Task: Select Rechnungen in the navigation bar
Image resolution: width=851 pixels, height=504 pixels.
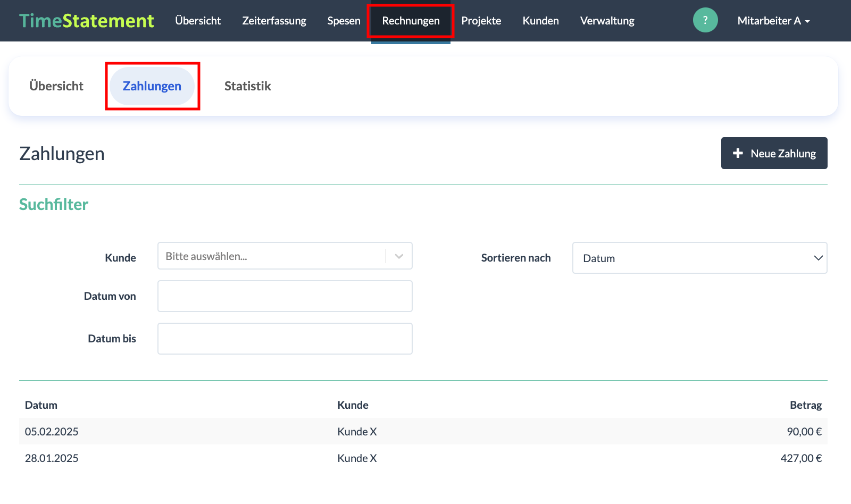Action: [x=411, y=21]
